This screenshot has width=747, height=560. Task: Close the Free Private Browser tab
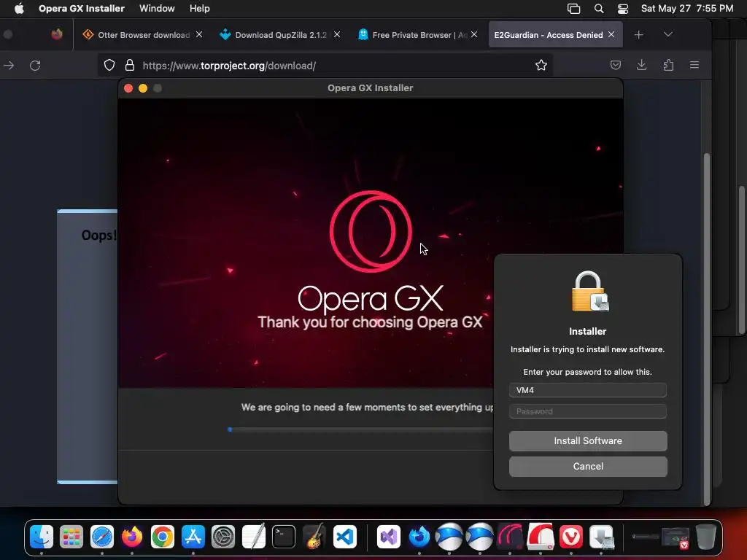(474, 34)
